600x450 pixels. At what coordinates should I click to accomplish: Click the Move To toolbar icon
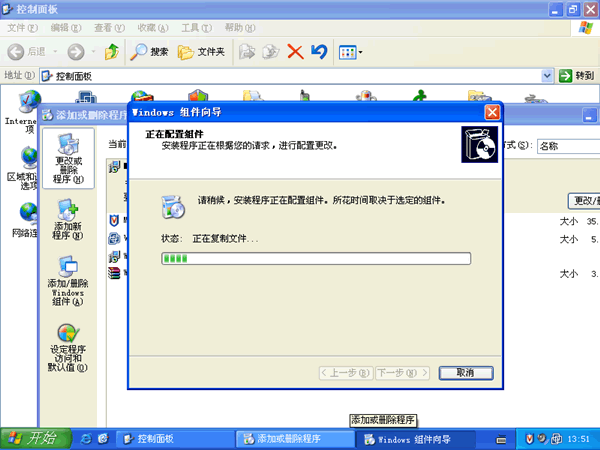tap(247, 52)
